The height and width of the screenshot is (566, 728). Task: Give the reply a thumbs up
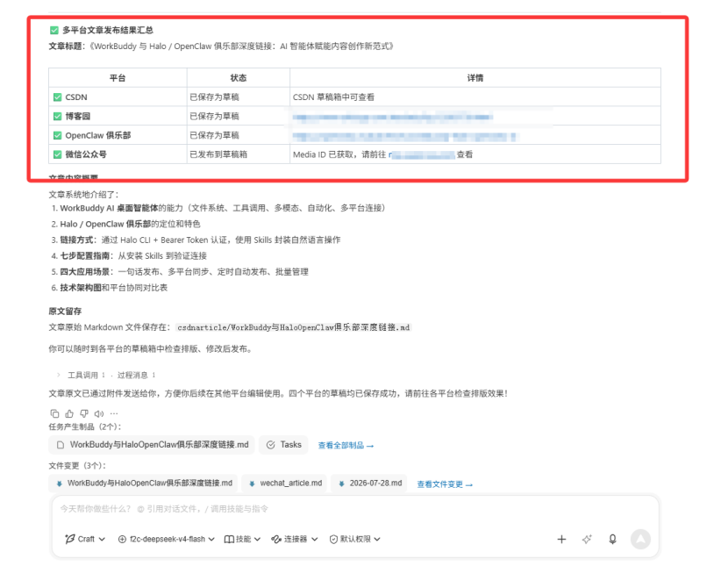click(x=69, y=413)
